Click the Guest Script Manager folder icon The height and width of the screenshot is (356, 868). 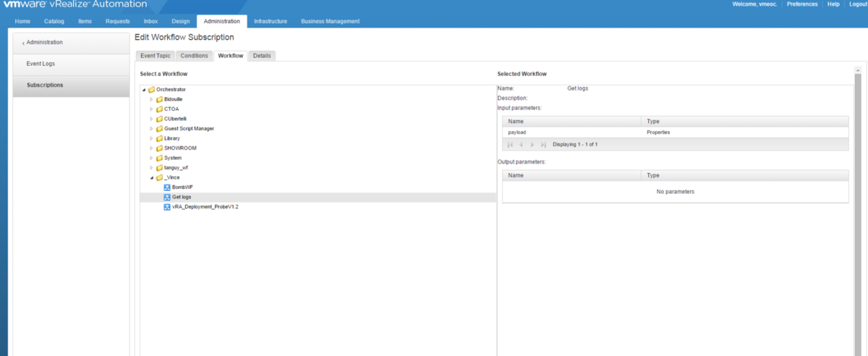point(159,129)
